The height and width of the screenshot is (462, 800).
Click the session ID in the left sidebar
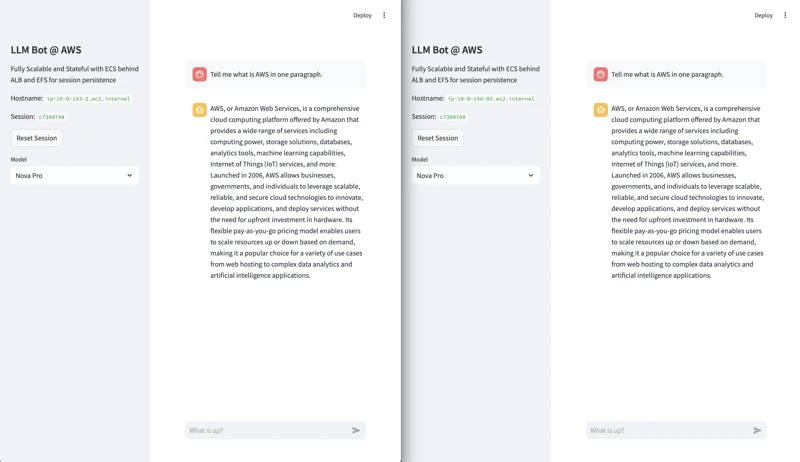[x=52, y=117]
